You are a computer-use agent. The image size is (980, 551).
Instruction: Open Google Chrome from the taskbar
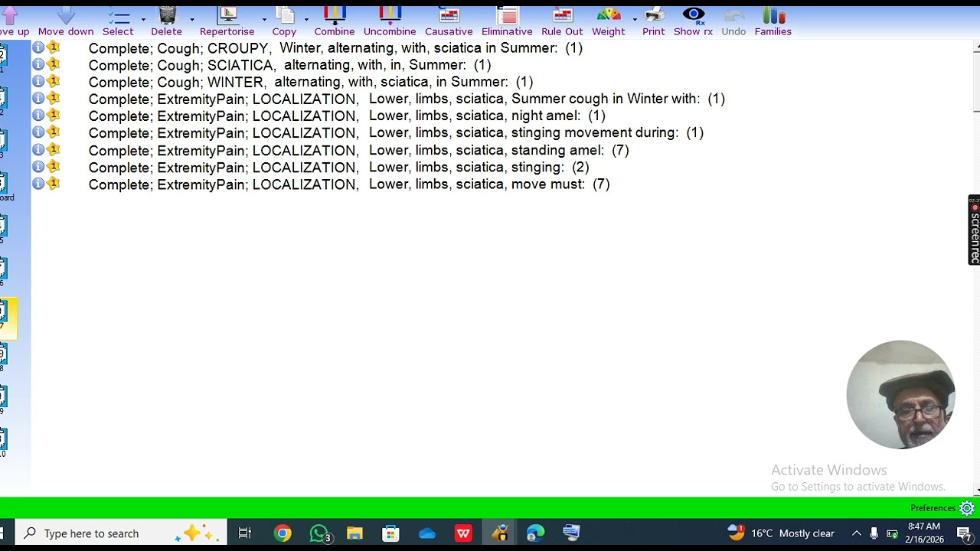click(283, 533)
